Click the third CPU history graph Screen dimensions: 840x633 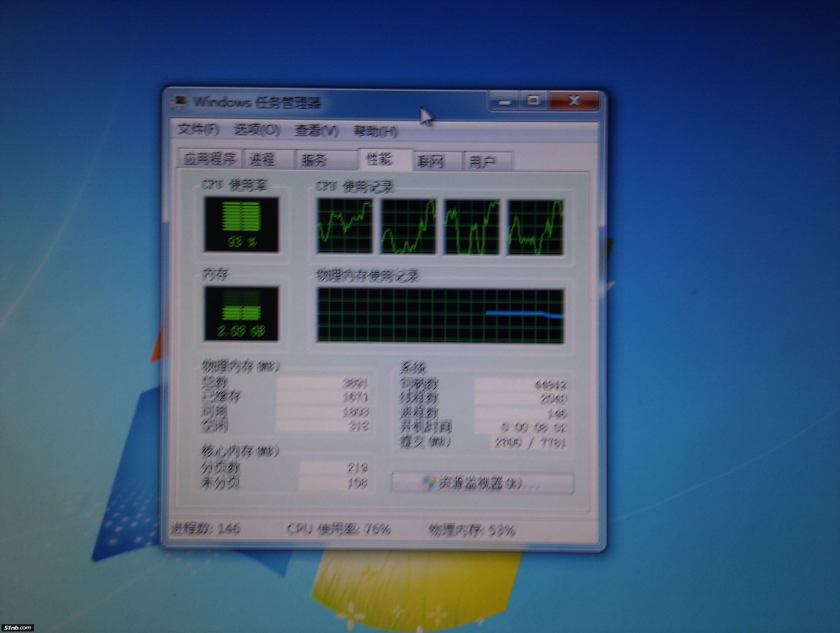472,227
